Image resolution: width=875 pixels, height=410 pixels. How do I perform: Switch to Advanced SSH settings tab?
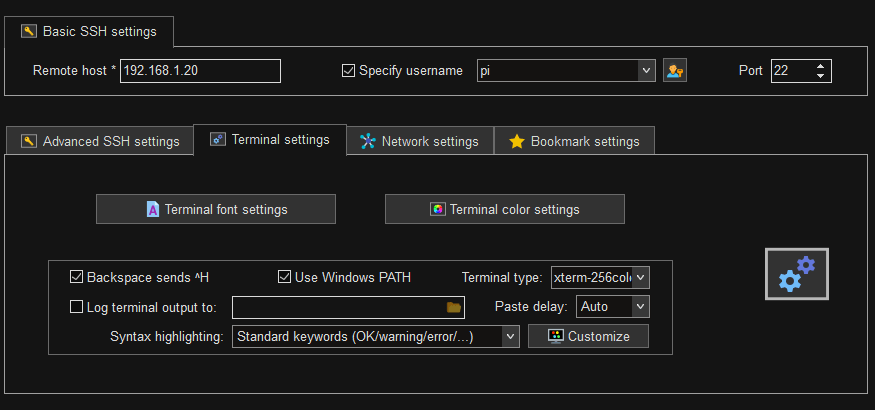pos(100,141)
